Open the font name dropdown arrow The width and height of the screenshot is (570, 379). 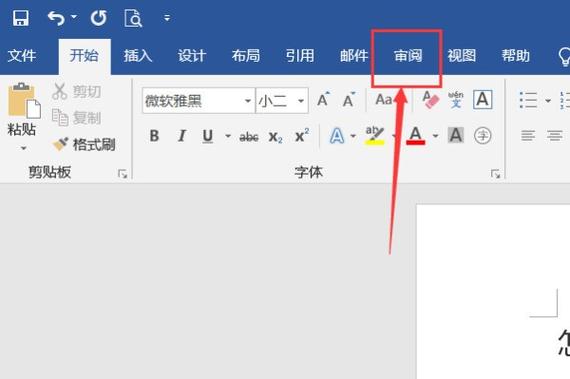(x=248, y=101)
